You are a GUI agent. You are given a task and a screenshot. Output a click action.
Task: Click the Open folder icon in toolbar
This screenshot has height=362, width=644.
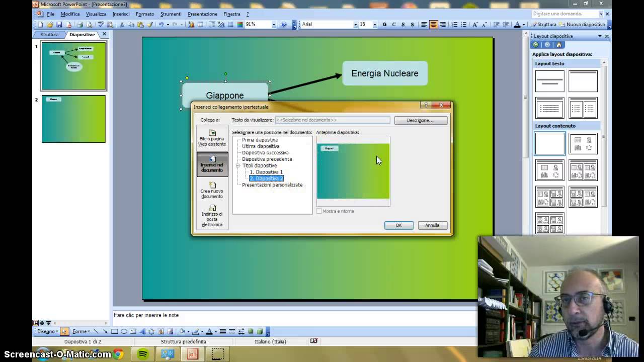[50, 25]
